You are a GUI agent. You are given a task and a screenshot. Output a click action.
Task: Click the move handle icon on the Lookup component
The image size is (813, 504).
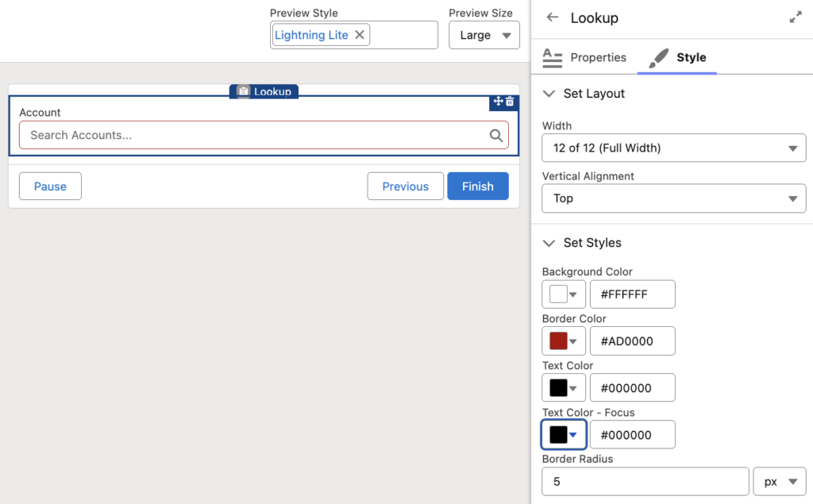[497, 102]
